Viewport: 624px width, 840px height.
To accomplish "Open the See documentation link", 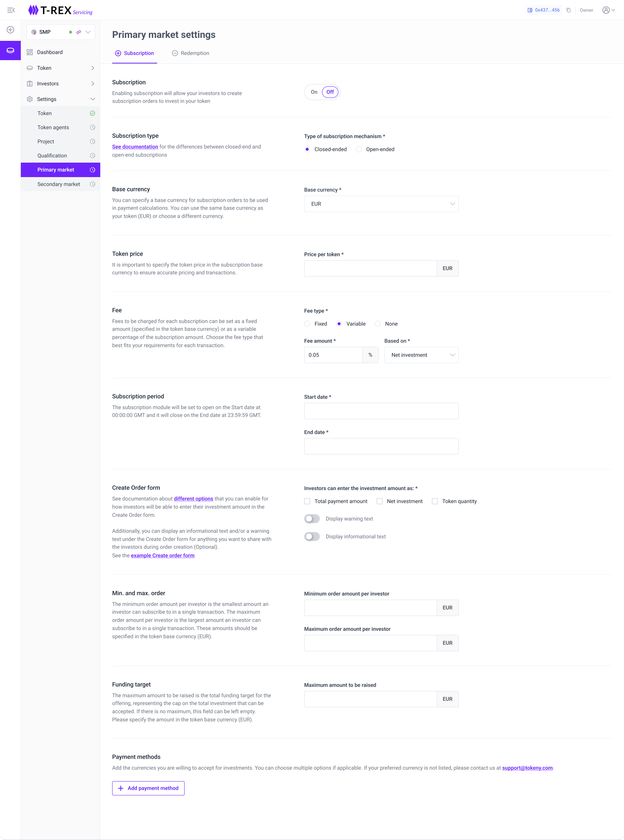I will click(x=135, y=147).
